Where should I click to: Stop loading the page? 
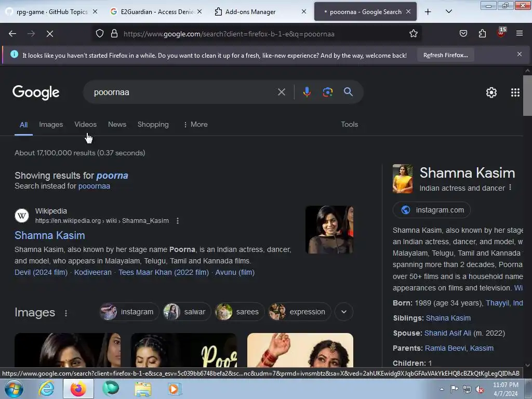click(49, 34)
